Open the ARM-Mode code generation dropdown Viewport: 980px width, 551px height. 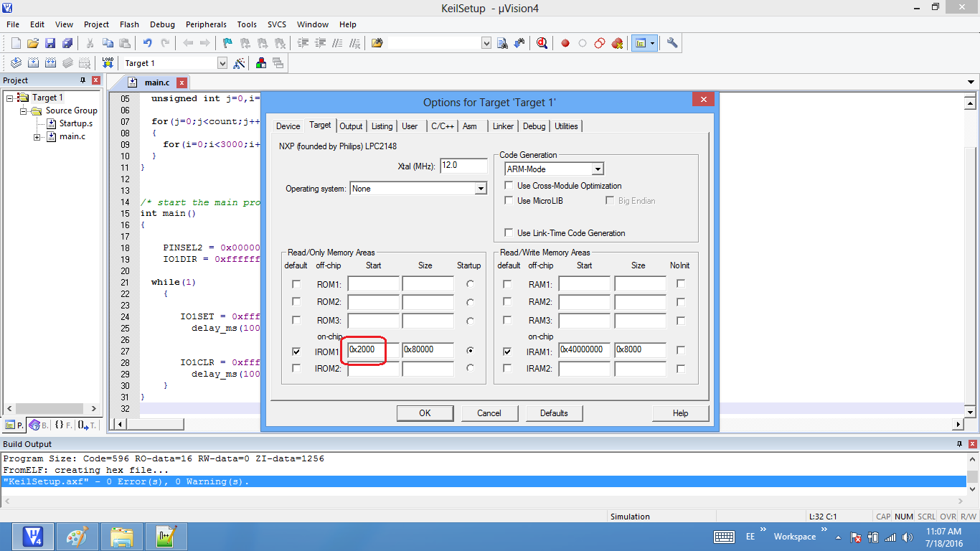click(x=597, y=169)
